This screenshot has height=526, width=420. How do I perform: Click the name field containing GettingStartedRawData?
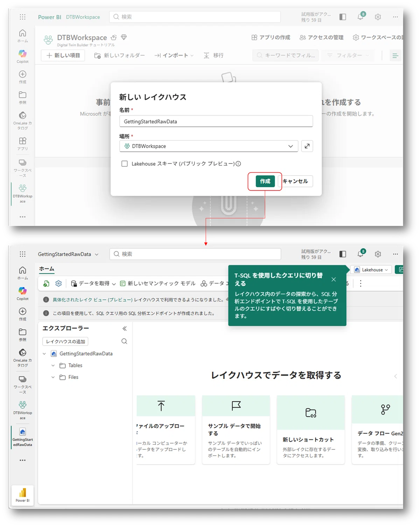216,122
